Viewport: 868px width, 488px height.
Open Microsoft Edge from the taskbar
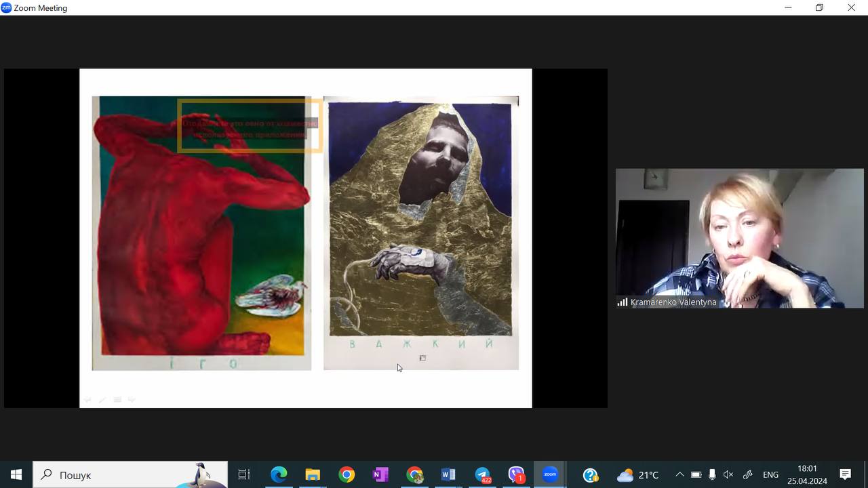[x=279, y=474]
